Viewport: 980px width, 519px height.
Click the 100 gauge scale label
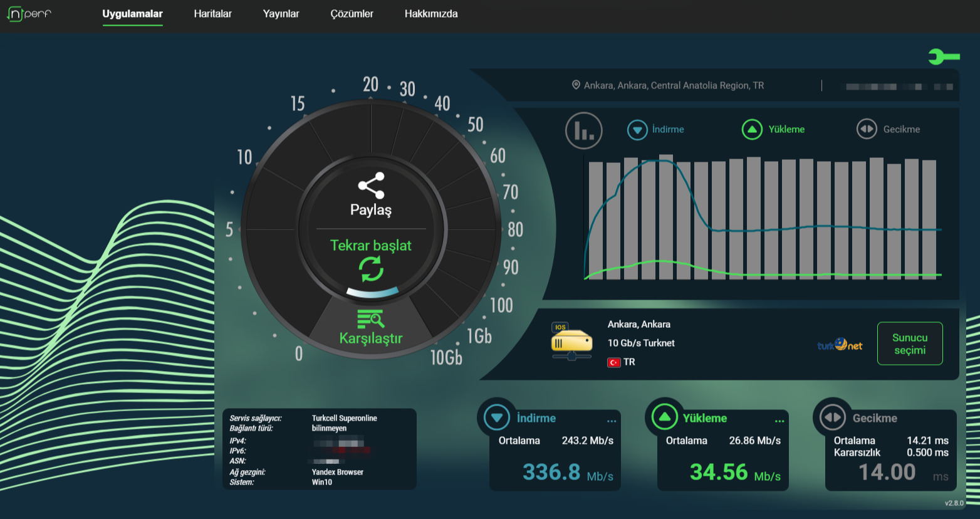pos(501,305)
